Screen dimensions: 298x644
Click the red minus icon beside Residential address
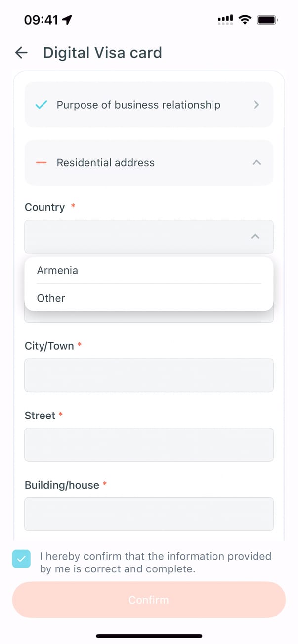42,163
